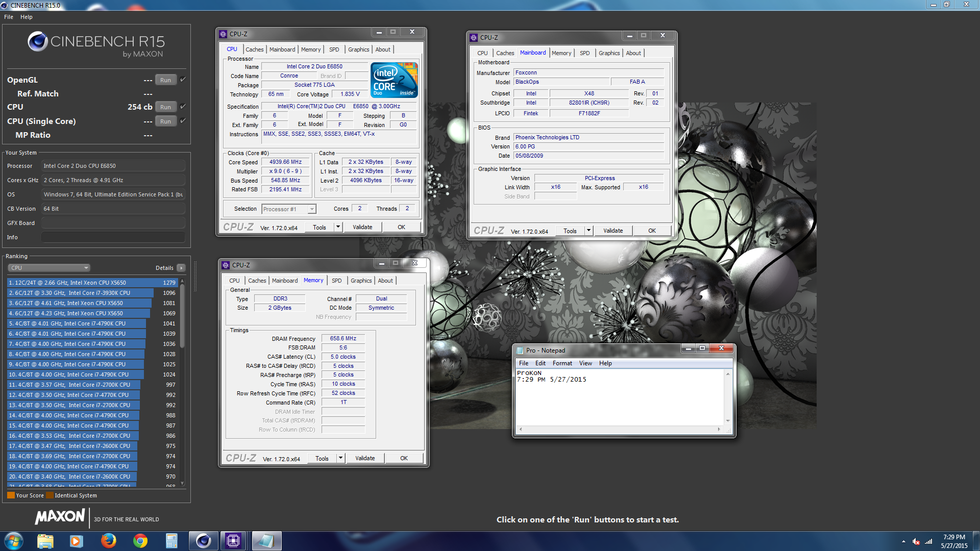Select ranking row 10 i7-4790K 1024
980x551 pixels.
tap(92, 374)
